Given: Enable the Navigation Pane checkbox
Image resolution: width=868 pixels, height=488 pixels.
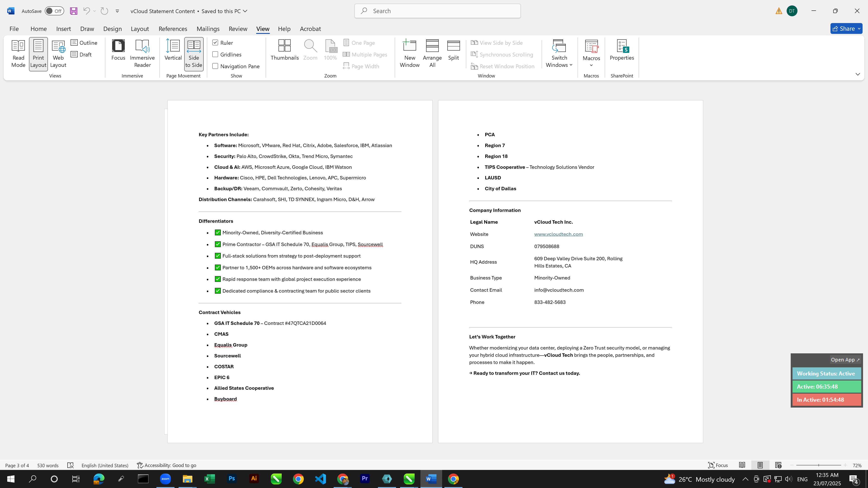Looking at the screenshot, I should point(215,66).
